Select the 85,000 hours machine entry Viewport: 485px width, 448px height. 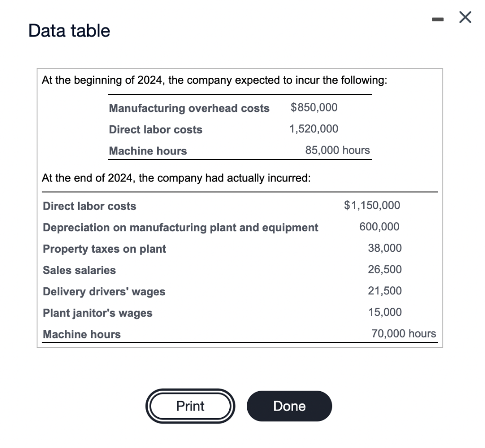tap(337, 150)
